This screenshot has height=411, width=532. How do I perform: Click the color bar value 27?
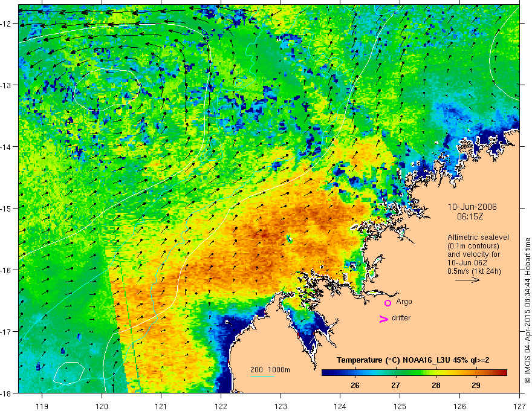tap(395, 386)
